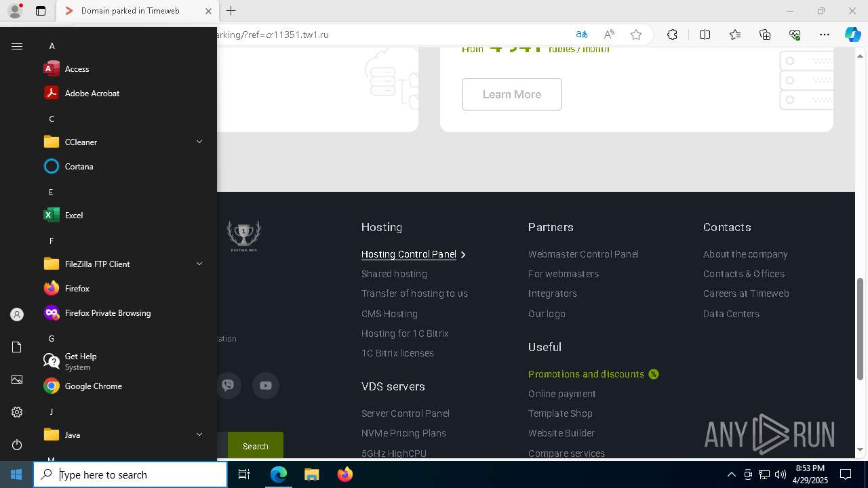The image size is (868, 488).
Task: Click Firefox icon on taskbar
Action: tap(344, 474)
